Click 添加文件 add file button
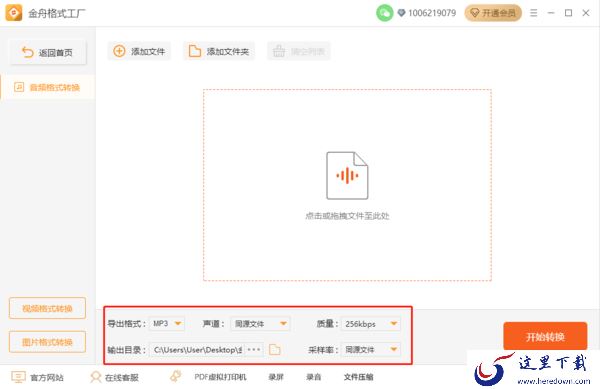 click(139, 51)
